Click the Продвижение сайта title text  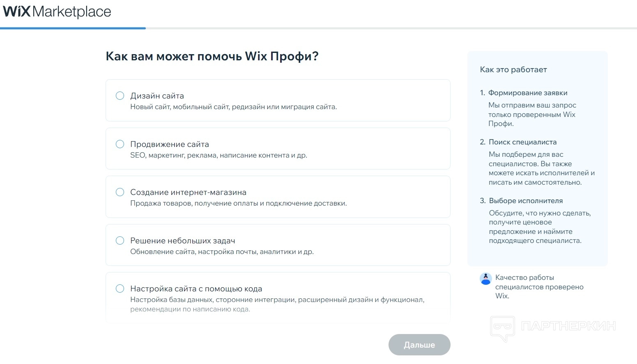[x=170, y=144]
